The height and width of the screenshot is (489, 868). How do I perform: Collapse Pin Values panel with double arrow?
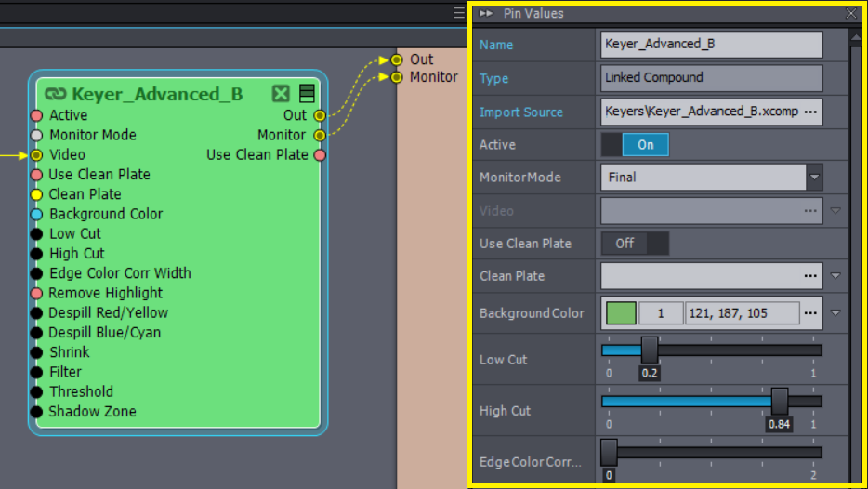point(485,13)
